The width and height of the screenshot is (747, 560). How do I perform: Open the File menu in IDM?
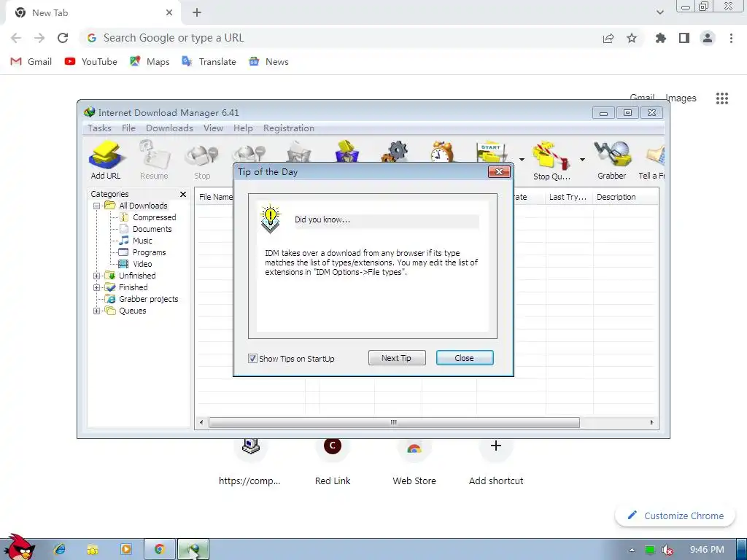(128, 128)
